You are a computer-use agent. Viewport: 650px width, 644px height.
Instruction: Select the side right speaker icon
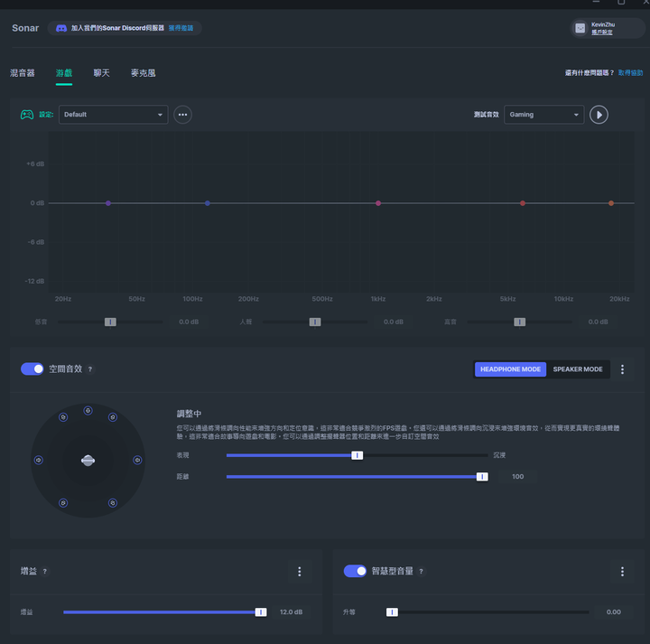pos(137,460)
